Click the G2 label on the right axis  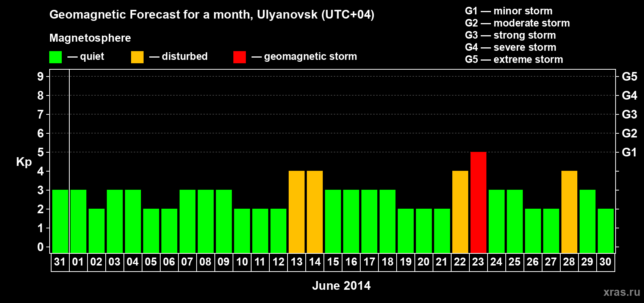pos(630,133)
